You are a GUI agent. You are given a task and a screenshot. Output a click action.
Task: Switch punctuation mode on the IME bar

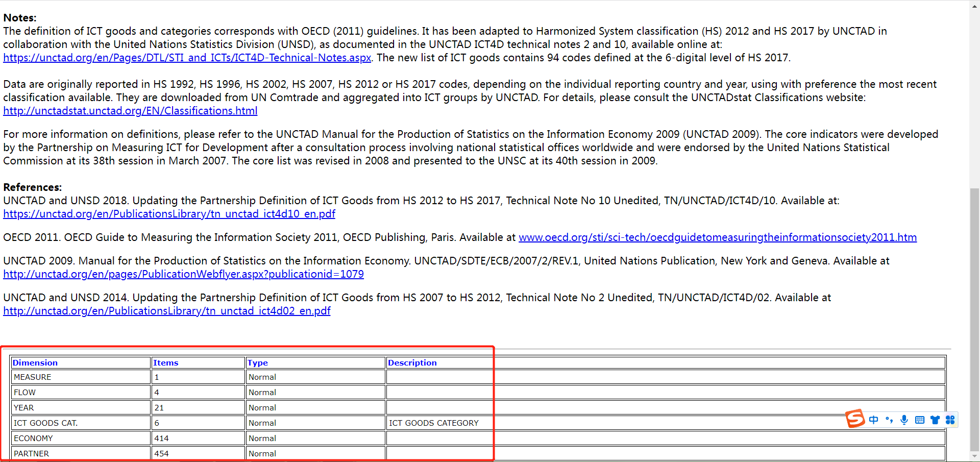[x=889, y=420]
